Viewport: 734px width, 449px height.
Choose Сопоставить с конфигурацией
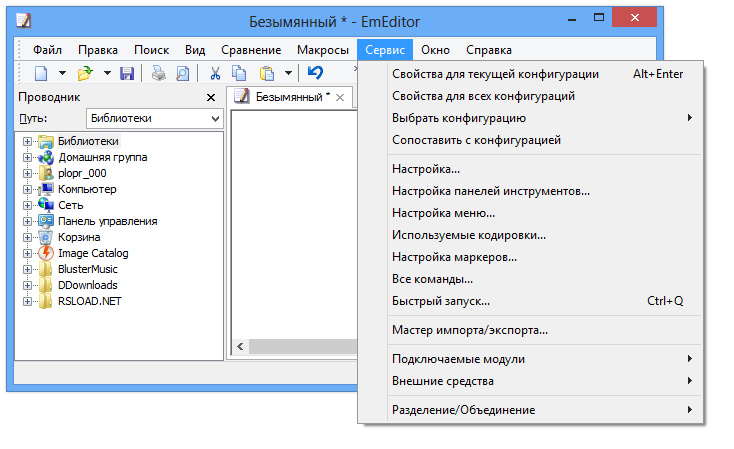click(x=531, y=140)
